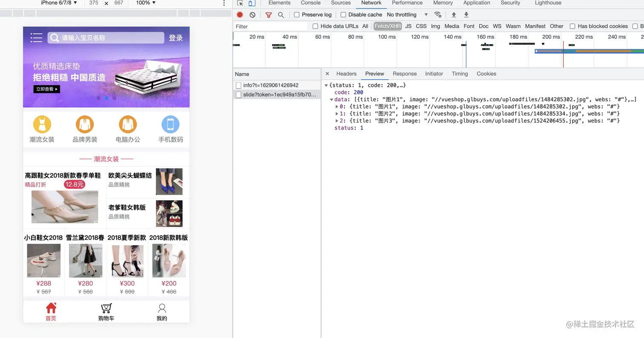Open the Timing tab of the request
Image resolution: width=644 pixels, height=338 pixels.
coord(460,74)
